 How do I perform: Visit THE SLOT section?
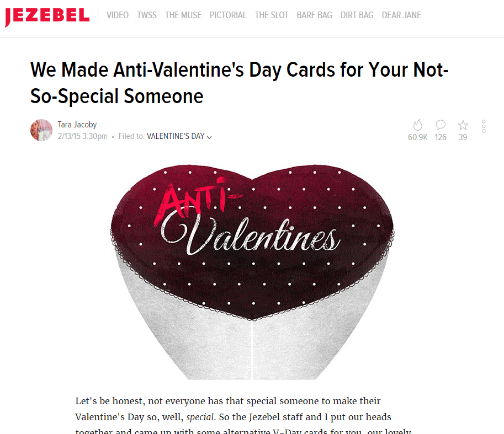pos(272,15)
